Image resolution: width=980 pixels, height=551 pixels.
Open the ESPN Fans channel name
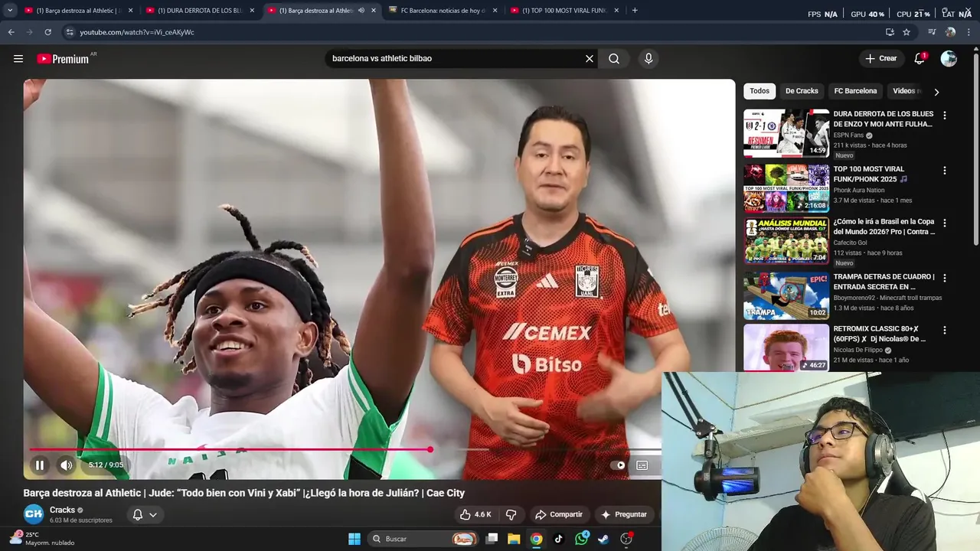tap(848, 135)
